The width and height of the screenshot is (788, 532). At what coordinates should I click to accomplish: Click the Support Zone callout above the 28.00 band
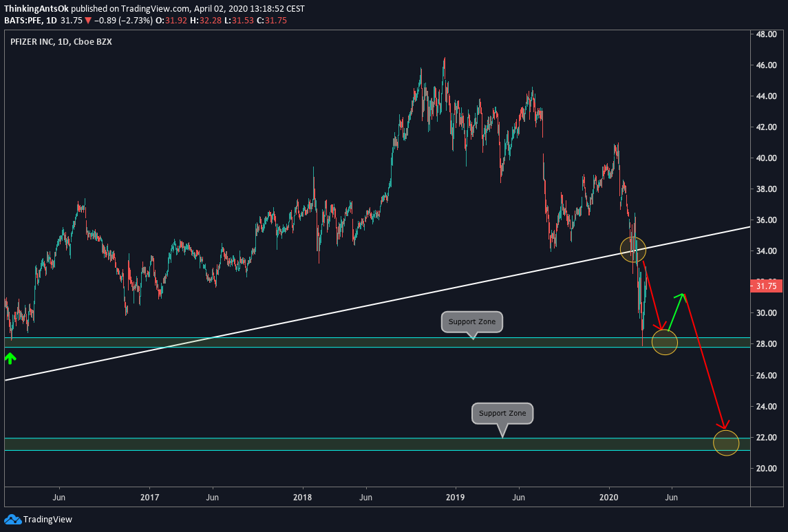[472, 322]
